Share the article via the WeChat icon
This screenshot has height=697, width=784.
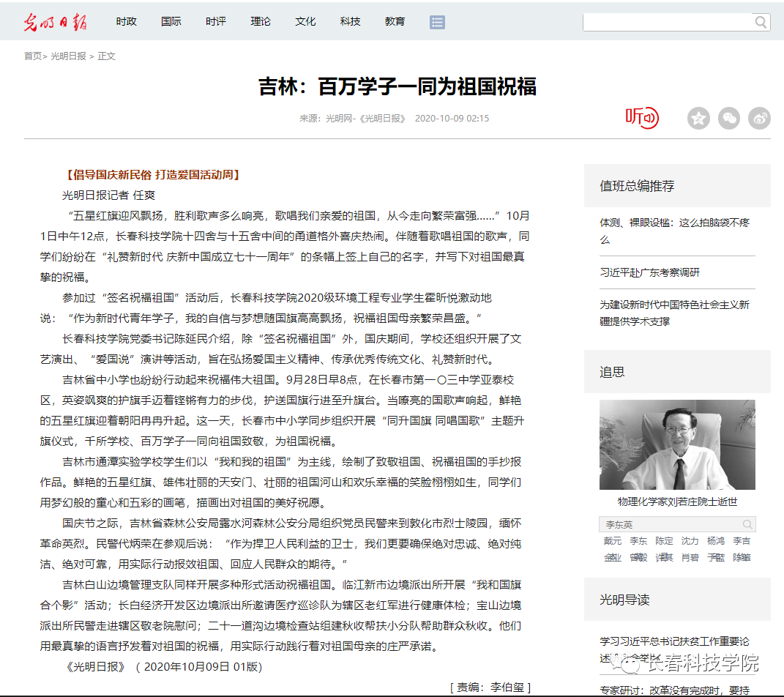tap(728, 118)
